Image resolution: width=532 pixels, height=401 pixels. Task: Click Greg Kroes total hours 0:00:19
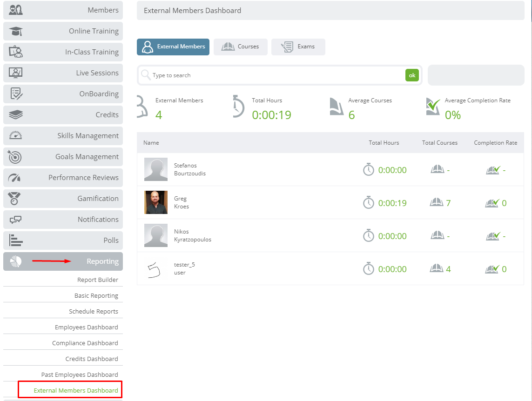392,203
